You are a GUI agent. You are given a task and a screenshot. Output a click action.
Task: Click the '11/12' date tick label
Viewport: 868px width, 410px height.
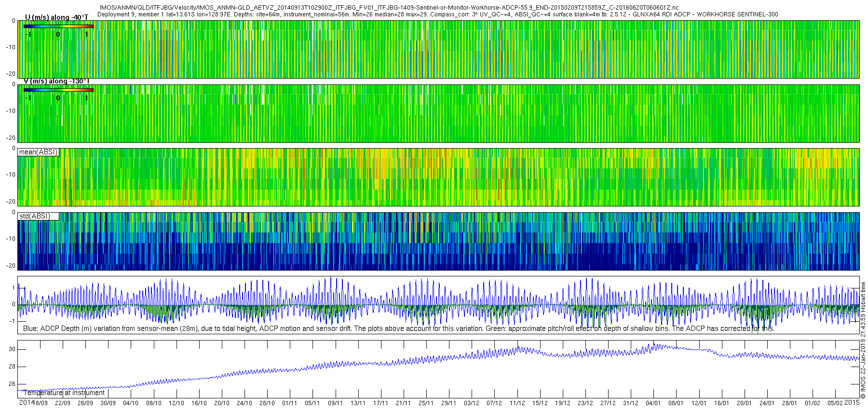point(517,403)
